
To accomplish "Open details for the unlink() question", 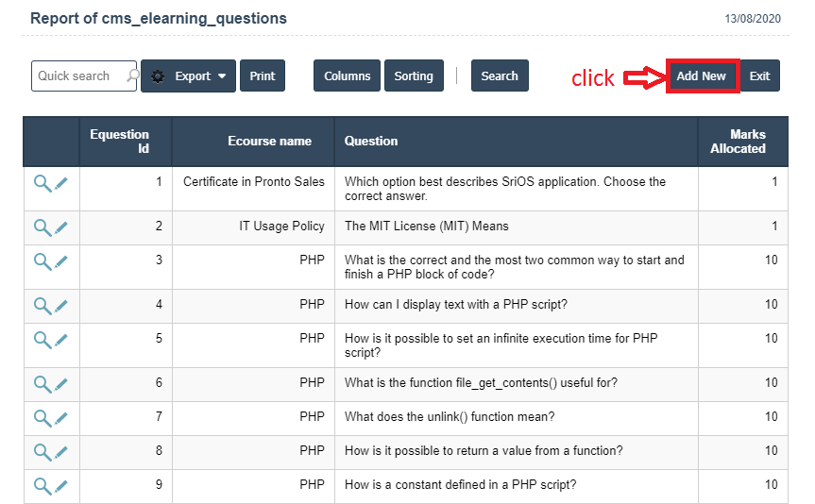I will (42, 418).
